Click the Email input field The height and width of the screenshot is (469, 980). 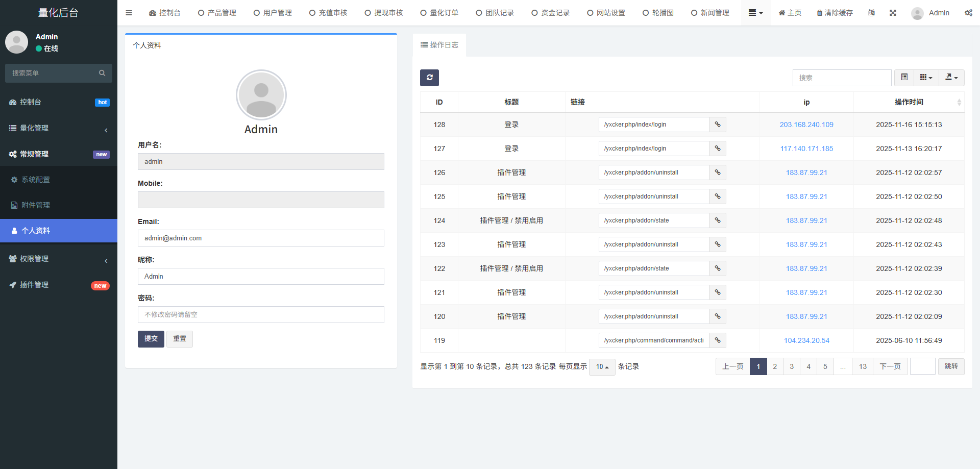click(261, 238)
